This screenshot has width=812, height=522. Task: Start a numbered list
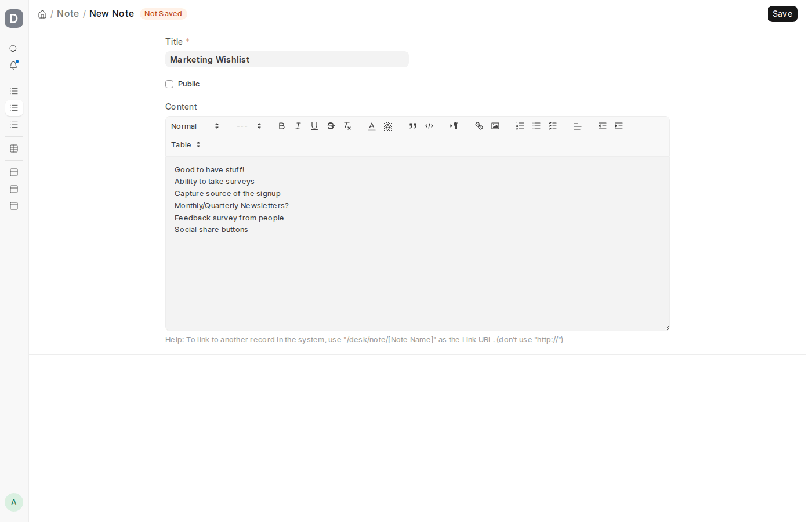tap(520, 126)
